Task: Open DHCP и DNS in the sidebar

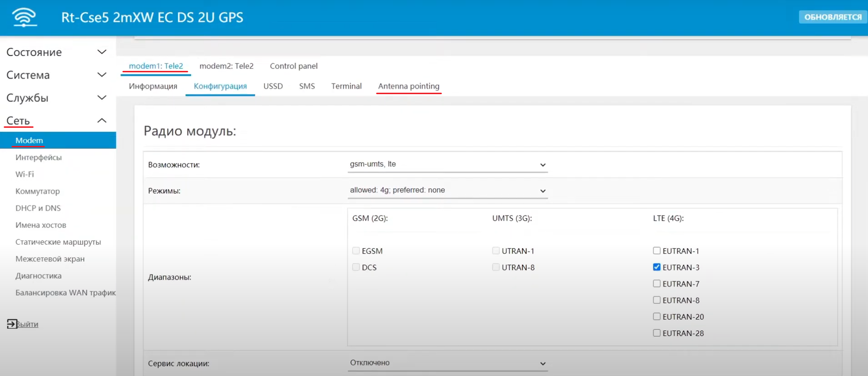Action: tap(38, 208)
